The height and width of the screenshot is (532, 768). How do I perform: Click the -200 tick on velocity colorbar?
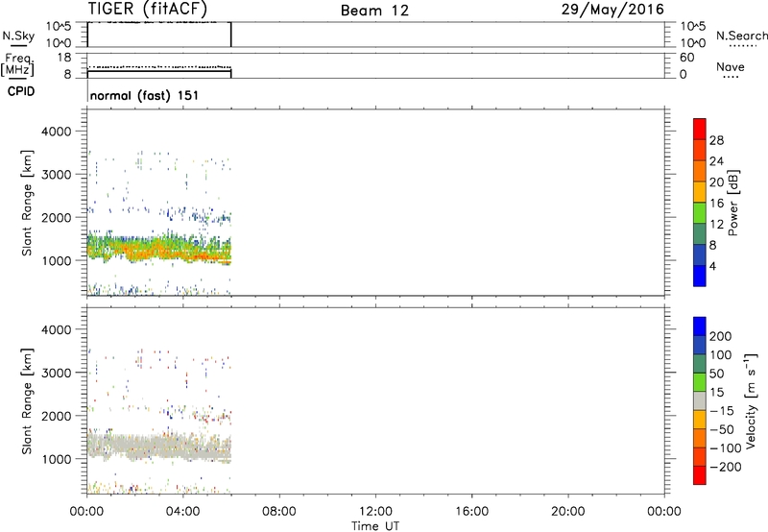click(725, 467)
